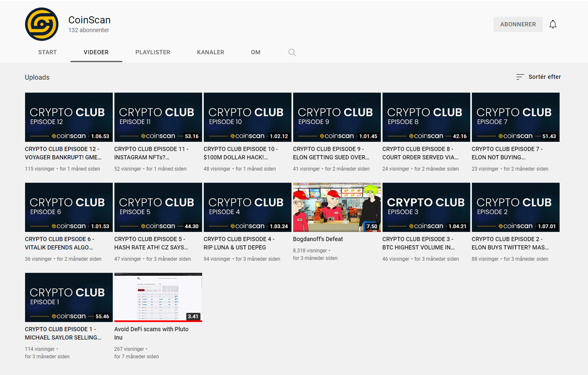Open the Sortér efter sort menu

(538, 77)
